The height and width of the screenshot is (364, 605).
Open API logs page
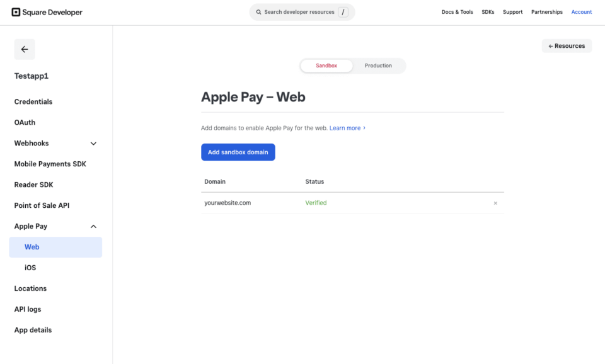(28, 309)
